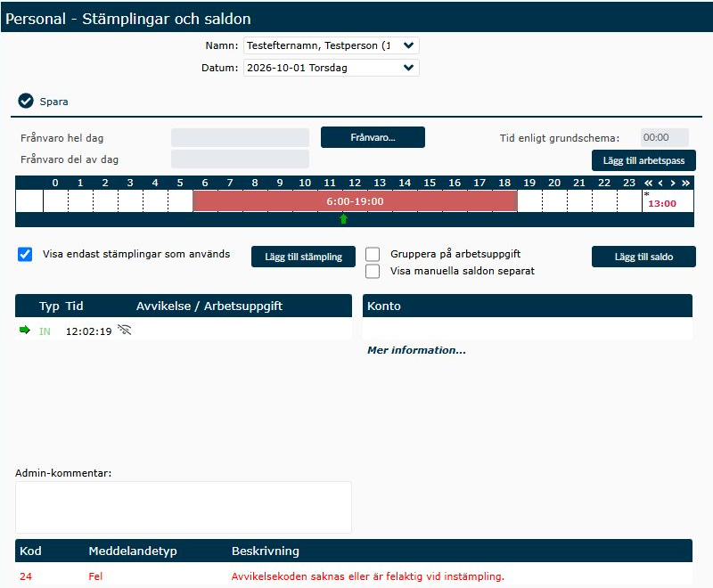Viewport: 713px width, 588px height.
Task: Click the crossed-out wifi icon beside 12:02:19
Action: point(124,330)
